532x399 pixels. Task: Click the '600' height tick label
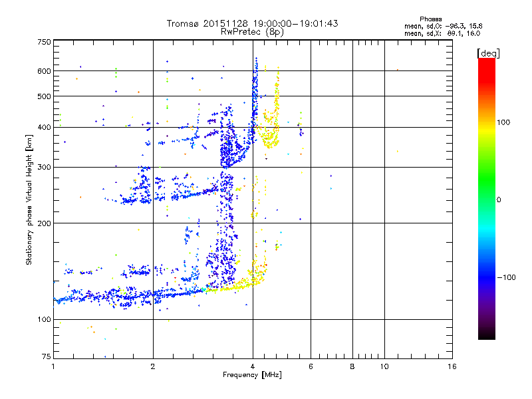click(x=44, y=71)
